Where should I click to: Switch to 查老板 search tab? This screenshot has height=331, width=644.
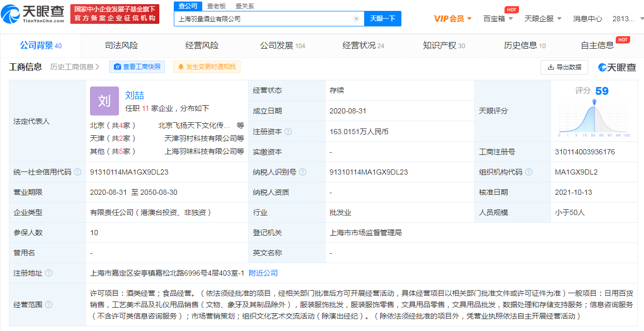pyautogui.click(x=216, y=6)
